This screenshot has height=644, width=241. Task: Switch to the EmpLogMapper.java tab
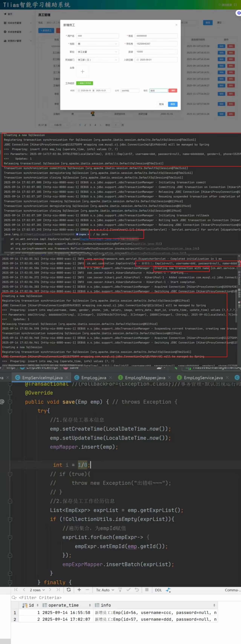tap(145, 378)
